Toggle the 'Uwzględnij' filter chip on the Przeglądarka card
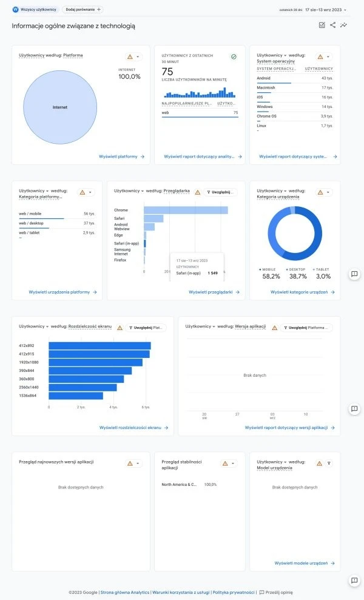The image size is (364, 600). [x=221, y=192]
